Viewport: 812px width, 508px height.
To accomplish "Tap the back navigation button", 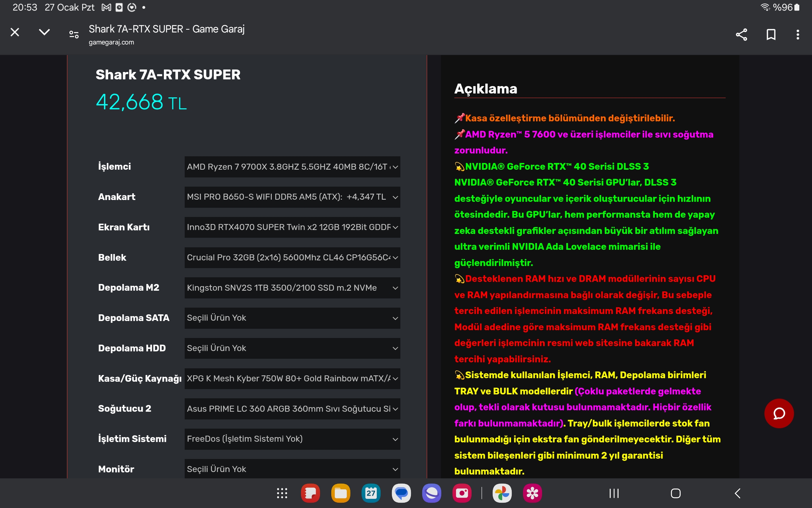I will pyautogui.click(x=737, y=493).
